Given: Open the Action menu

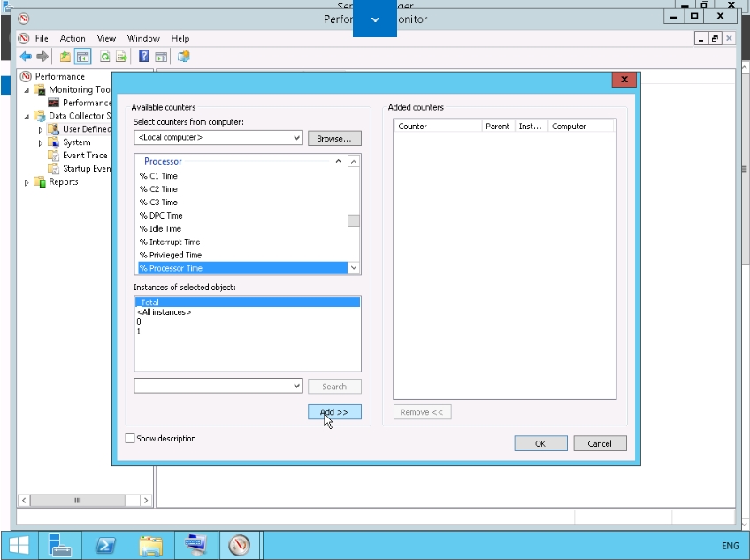Looking at the screenshot, I should [x=73, y=38].
